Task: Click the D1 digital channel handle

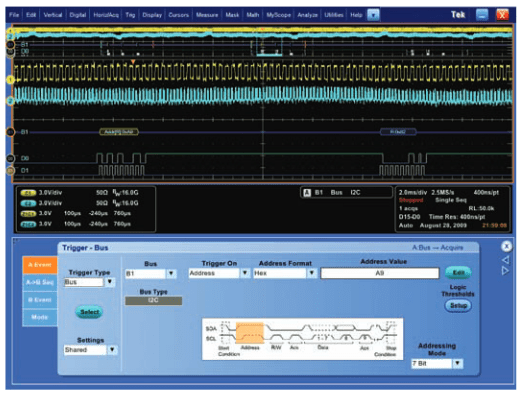Action: pyautogui.click(x=10, y=170)
